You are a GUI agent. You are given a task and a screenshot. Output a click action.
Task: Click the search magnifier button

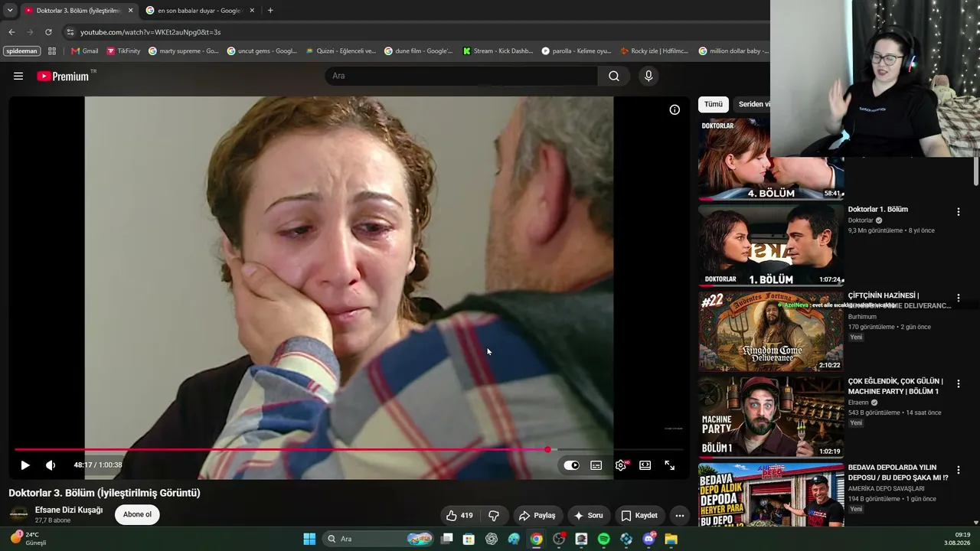613,76
